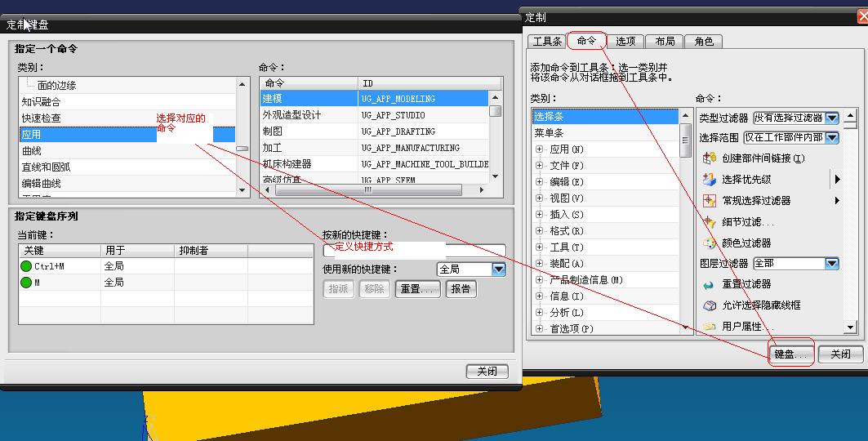Image resolution: width=868 pixels, height=441 pixels.
Task: Switch to the 选项 tab
Action: [x=625, y=42]
